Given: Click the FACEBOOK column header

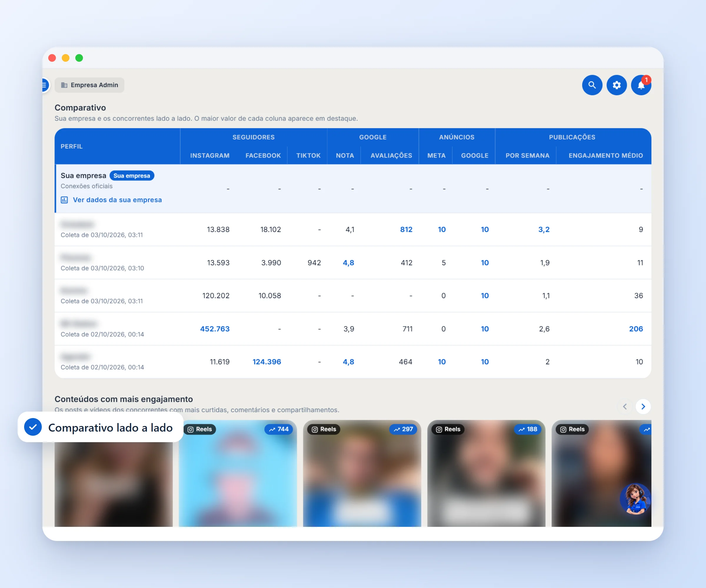Looking at the screenshot, I should (x=263, y=156).
